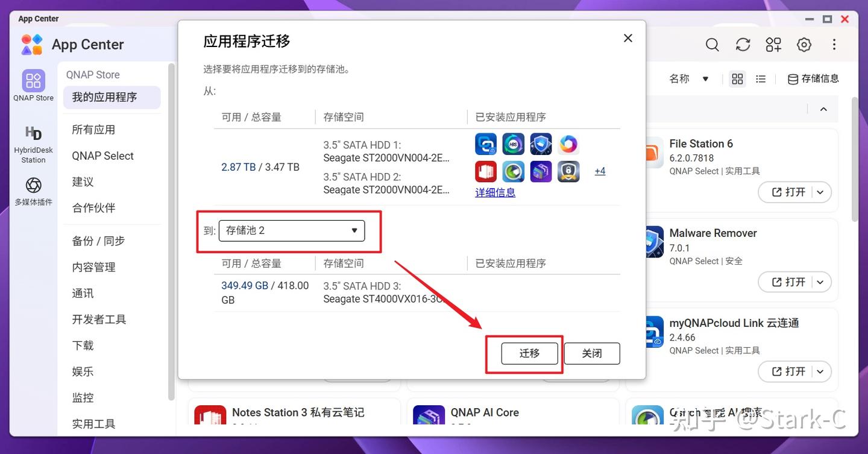This screenshot has width=868, height=454.
Task: Click the 349.49 GB / 418.00 GB capacity value
Action: point(265,292)
